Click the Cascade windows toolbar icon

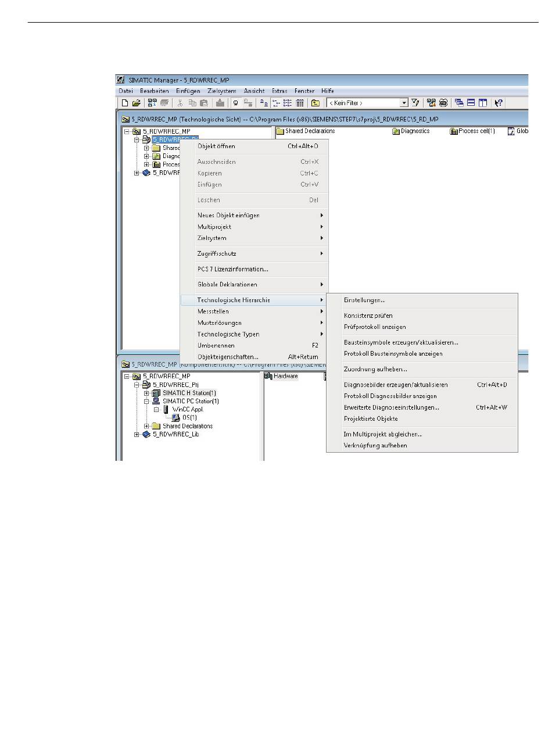[459, 103]
